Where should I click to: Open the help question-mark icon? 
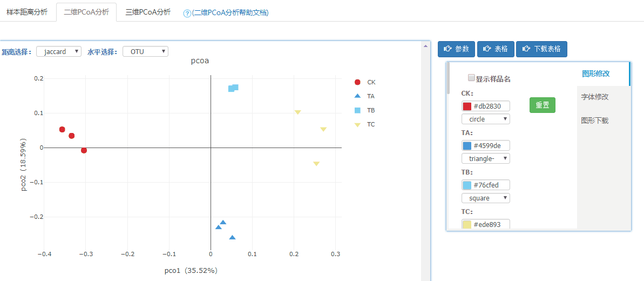point(187,13)
